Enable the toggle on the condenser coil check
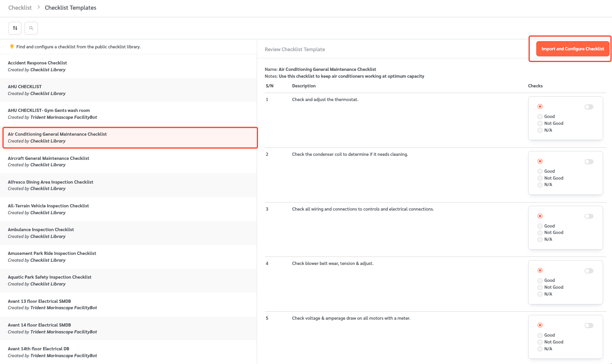The height and width of the screenshot is (364, 612). [589, 161]
